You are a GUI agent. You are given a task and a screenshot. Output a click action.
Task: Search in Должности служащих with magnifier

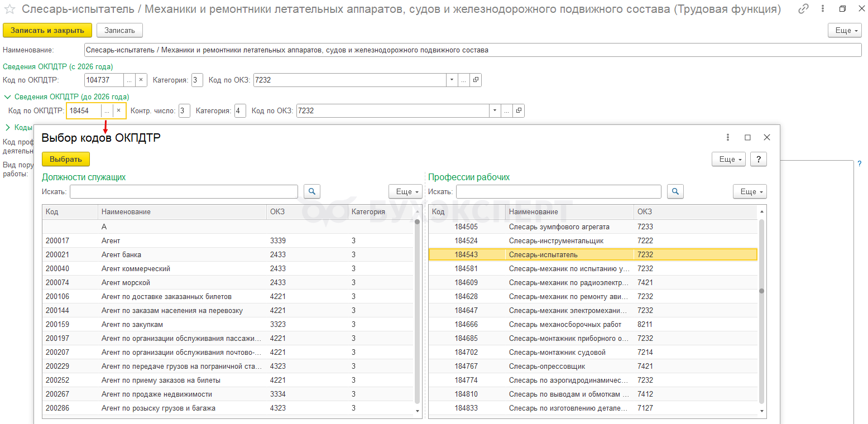(x=312, y=191)
